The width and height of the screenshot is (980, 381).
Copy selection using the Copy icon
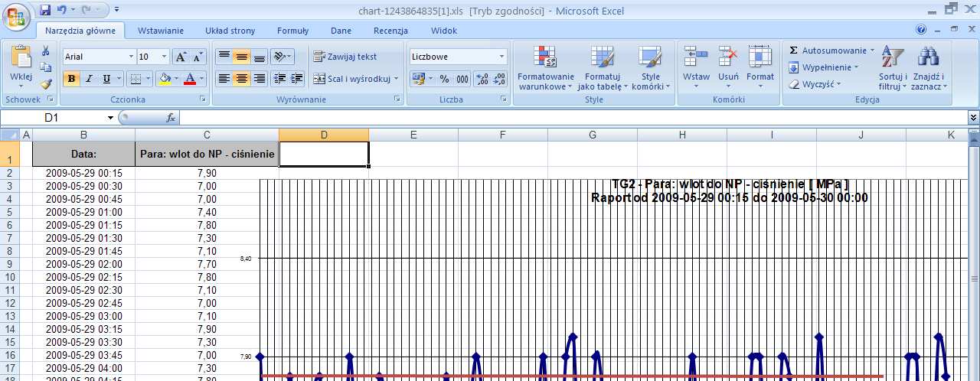[46, 68]
